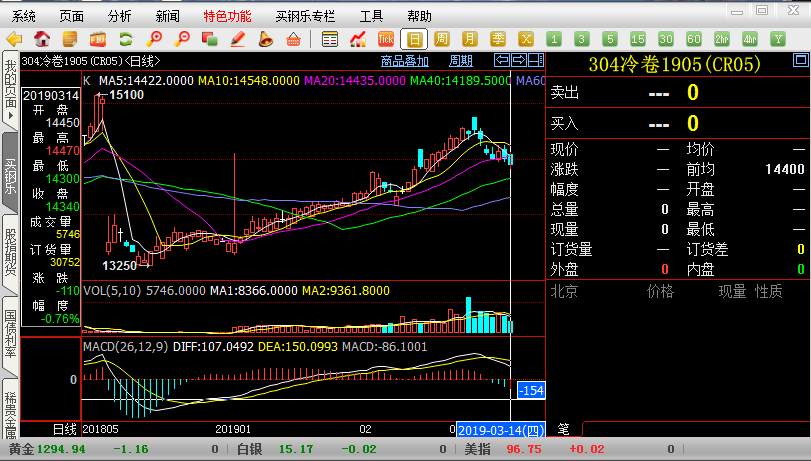
Task: Click the 商品叠加 overlay link
Action: tap(405, 60)
